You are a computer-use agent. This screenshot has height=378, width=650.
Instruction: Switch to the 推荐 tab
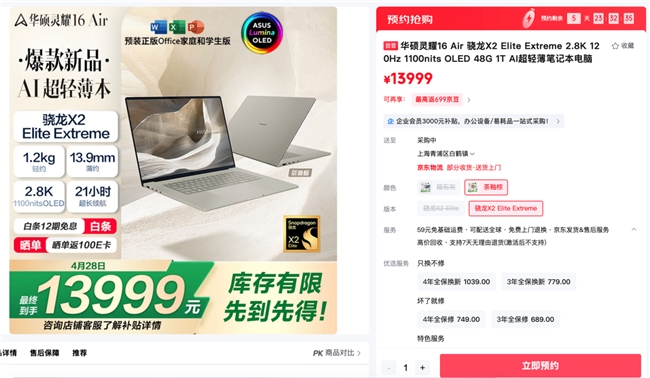point(80,353)
